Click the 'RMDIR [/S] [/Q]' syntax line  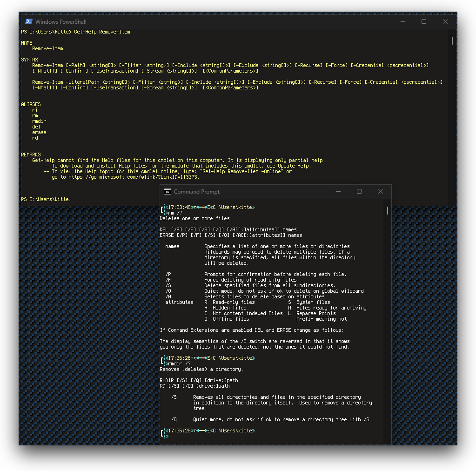click(199, 380)
